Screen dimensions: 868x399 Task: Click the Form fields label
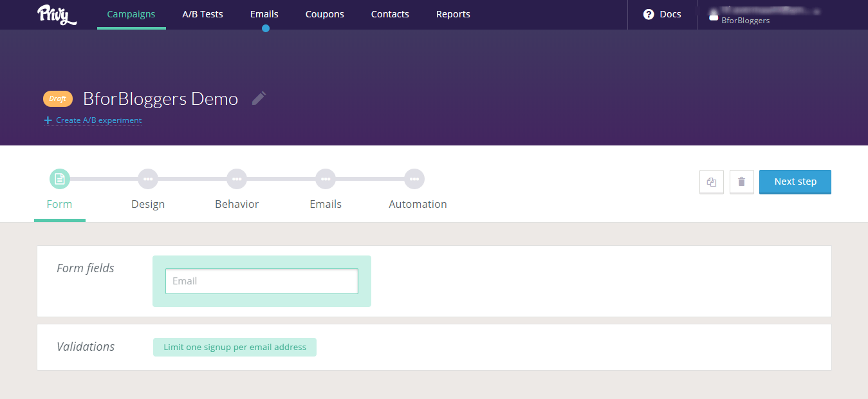86,268
